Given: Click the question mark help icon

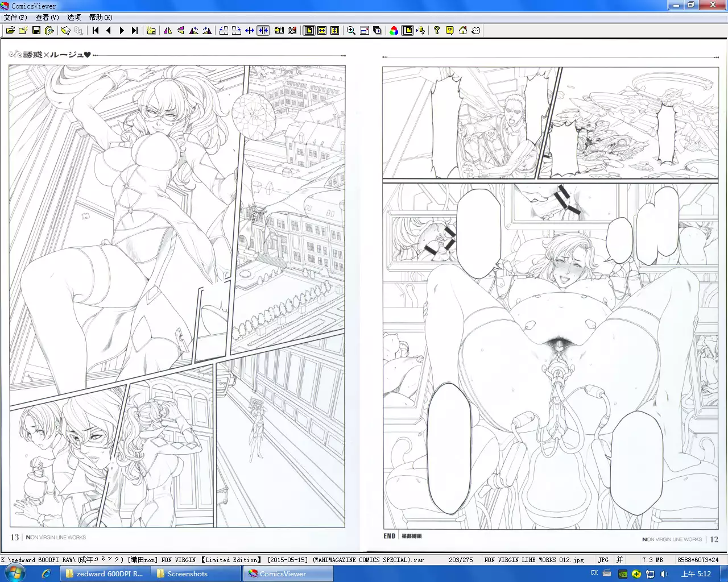Looking at the screenshot, I should pyautogui.click(x=436, y=31).
